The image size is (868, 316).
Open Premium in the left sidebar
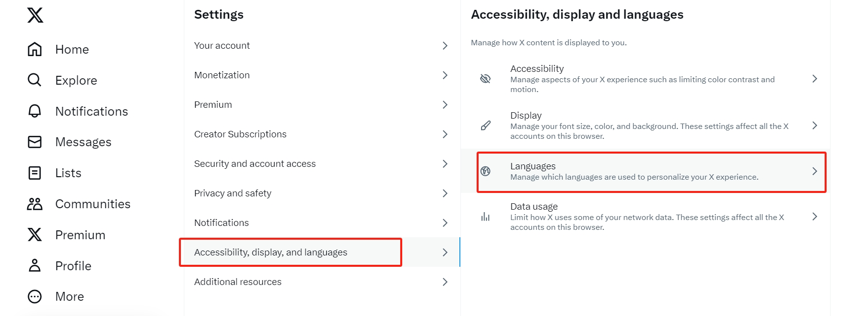[x=80, y=235]
